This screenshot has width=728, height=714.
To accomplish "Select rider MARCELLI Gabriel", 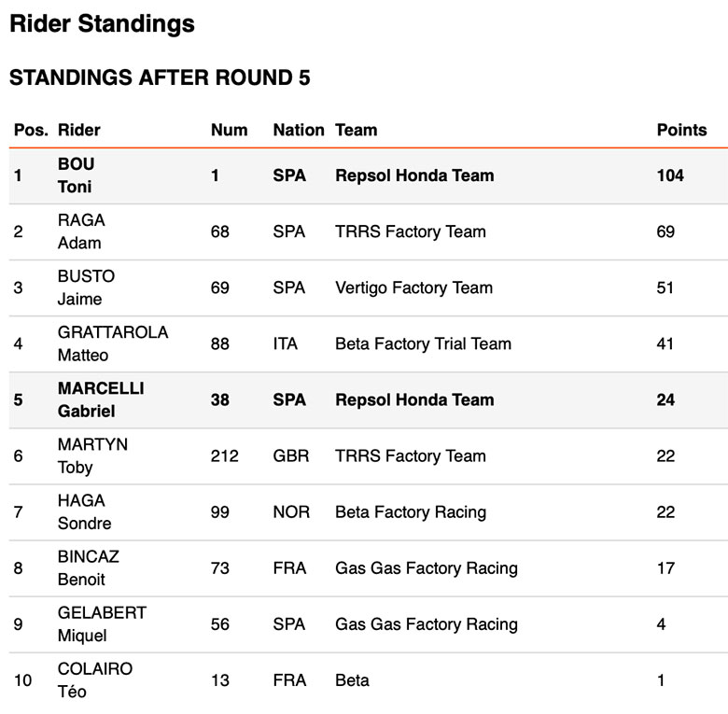I will click(101, 399).
